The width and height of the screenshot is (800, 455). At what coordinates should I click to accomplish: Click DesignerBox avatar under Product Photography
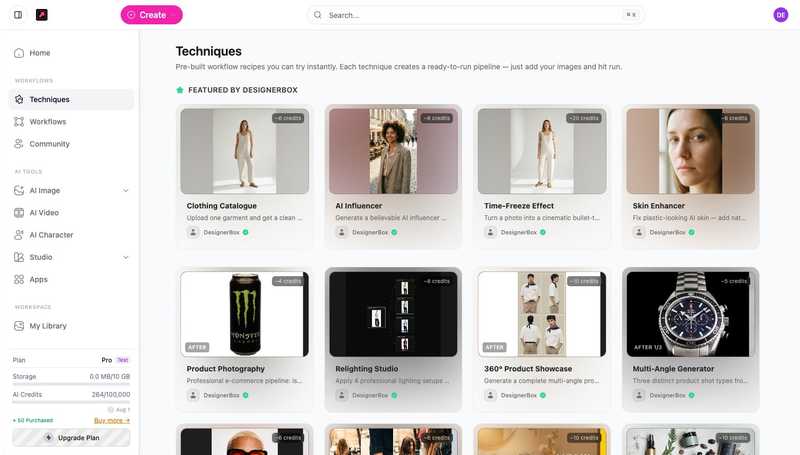click(193, 395)
